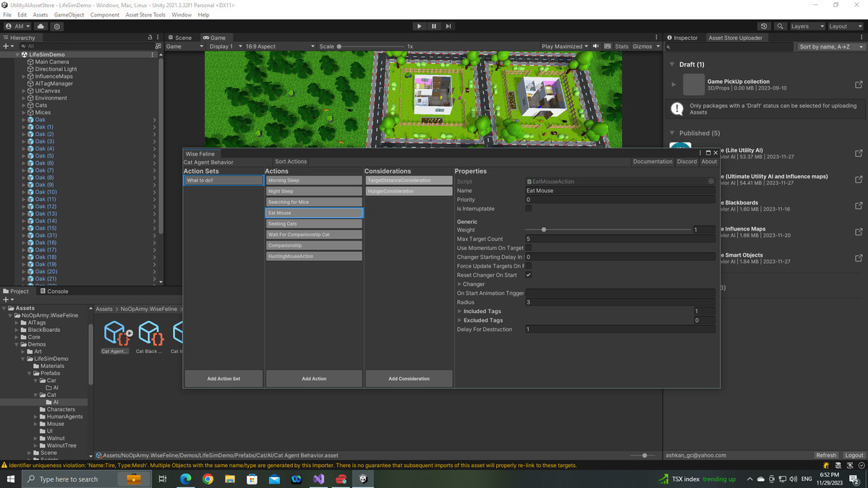This screenshot has width=868, height=488.
Task: Mute game audio speaker icon
Action: coord(596,46)
